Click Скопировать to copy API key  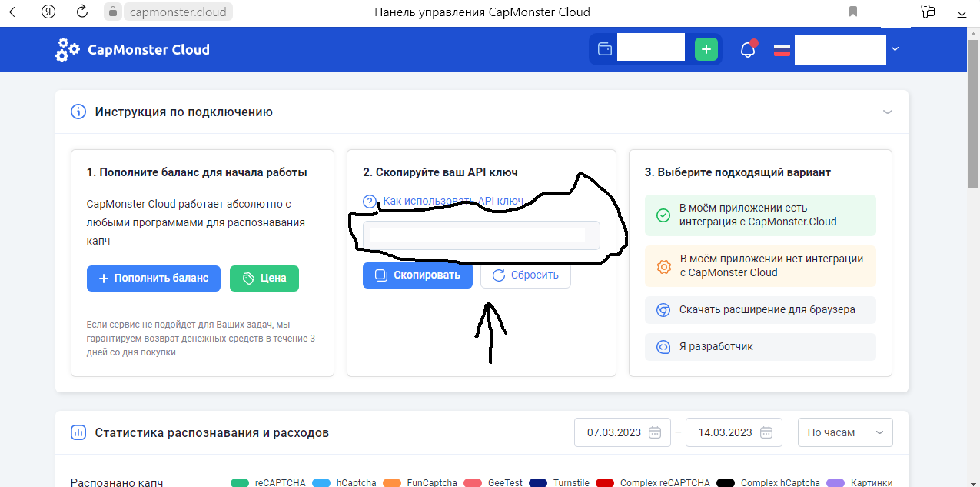tap(417, 275)
